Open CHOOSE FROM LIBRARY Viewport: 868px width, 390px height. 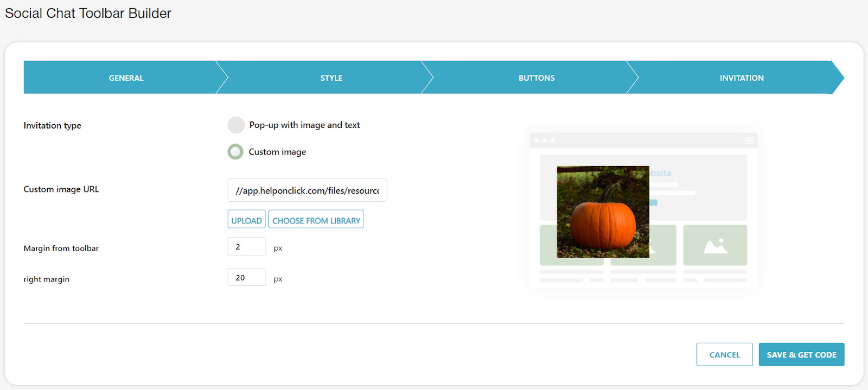[x=316, y=220]
